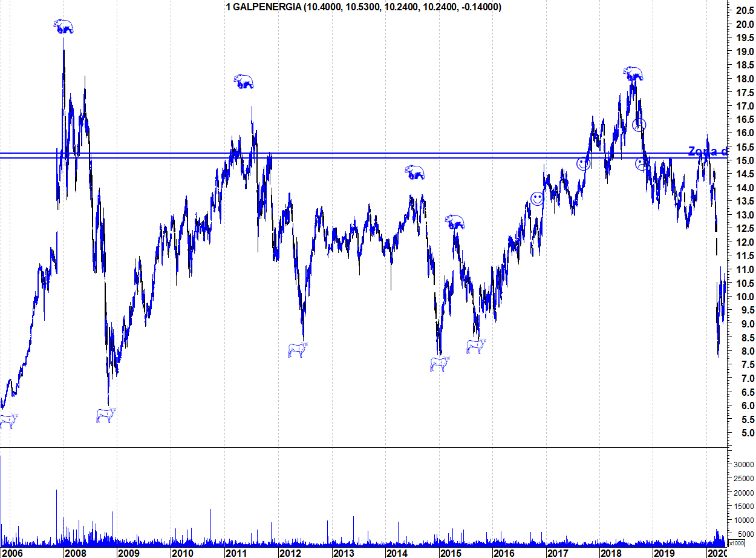Viewport: 756px width, 558px height.
Task: Click the bear icon above the 2007 peak
Action: pyautogui.click(x=63, y=26)
